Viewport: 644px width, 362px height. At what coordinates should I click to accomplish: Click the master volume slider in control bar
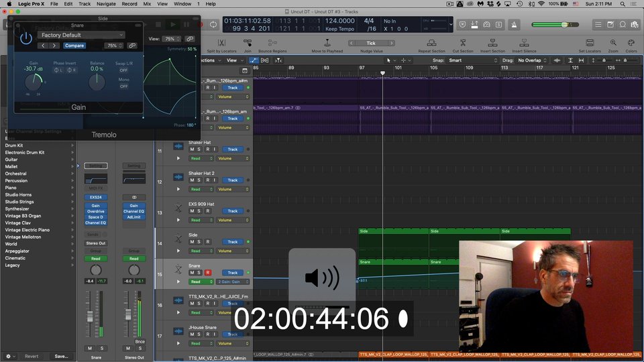coord(555,25)
